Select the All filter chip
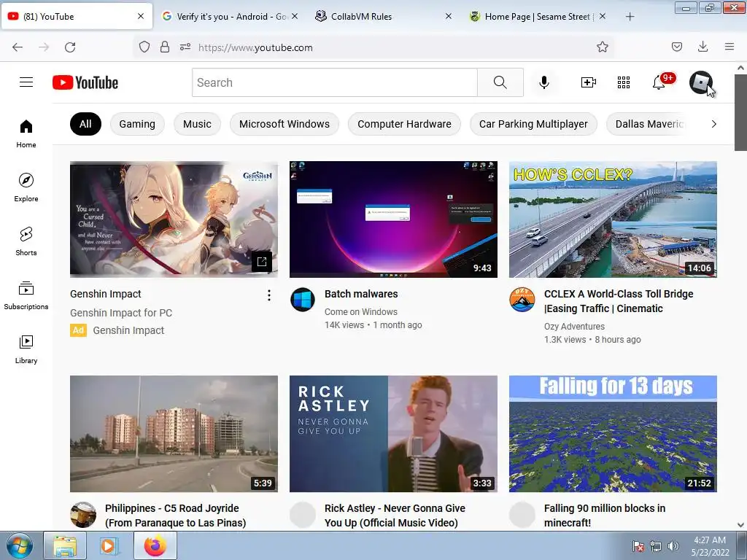 86,124
